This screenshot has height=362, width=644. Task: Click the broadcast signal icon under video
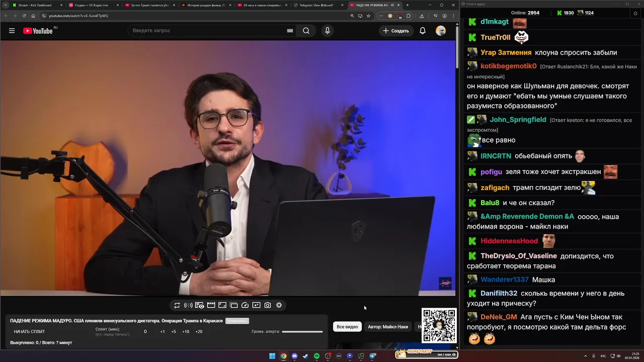point(188,305)
